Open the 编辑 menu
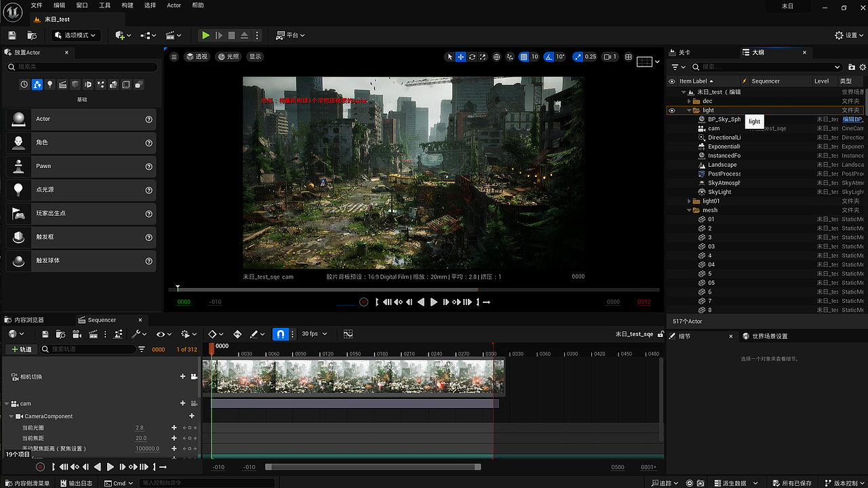This screenshot has width=868, height=488. (x=60, y=5)
